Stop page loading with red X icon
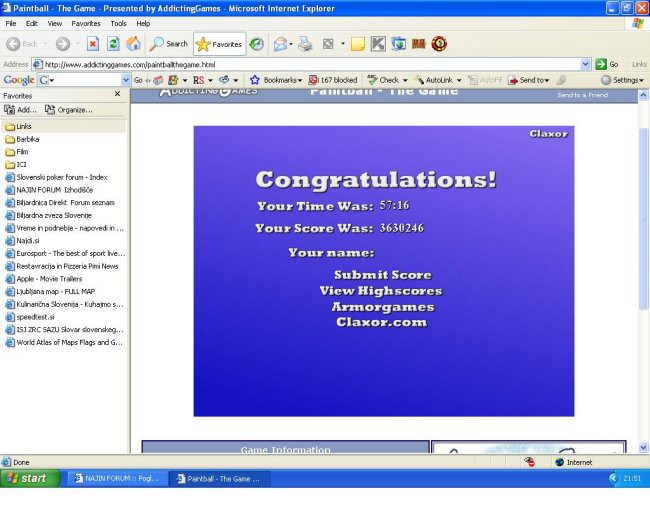Image resolution: width=650 pixels, height=510 pixels. (x=93, y=44)
